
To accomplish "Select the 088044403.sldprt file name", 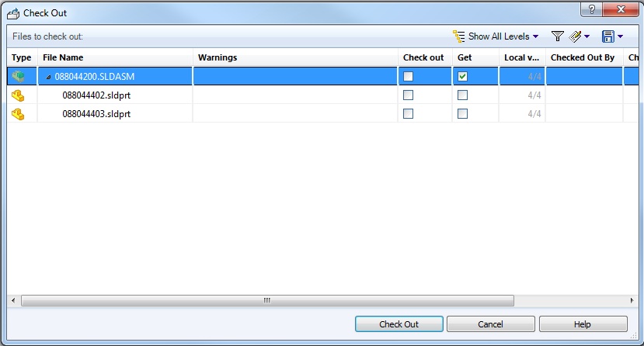I will 96,114.
